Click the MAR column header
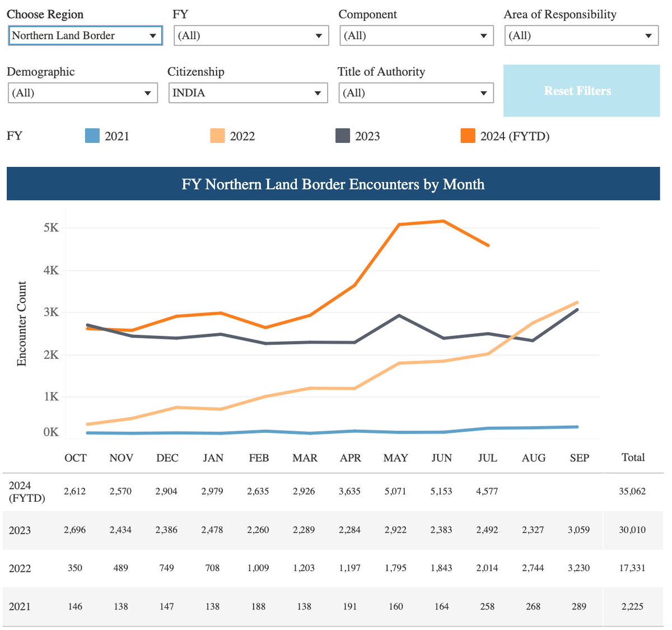 305,458
